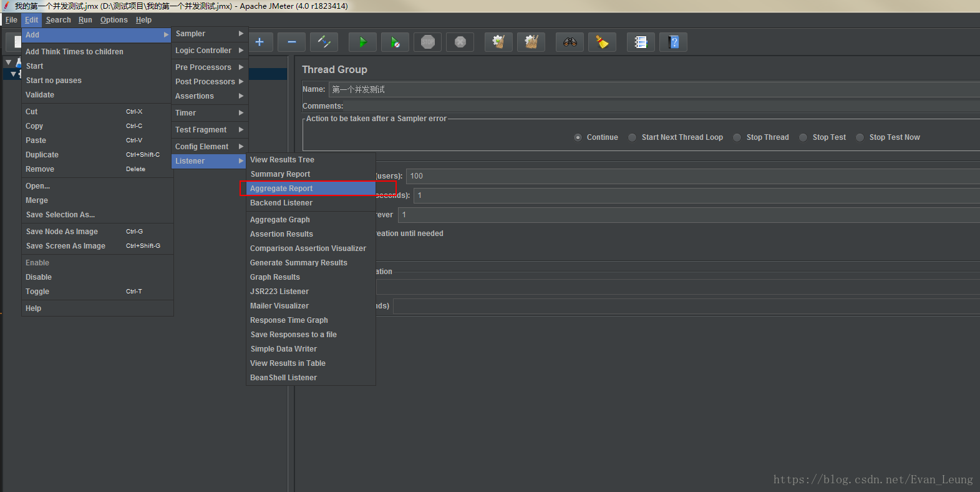The image size is (980, 492).
Task: Choose Simple Data Writer
Action: point(311,349)
